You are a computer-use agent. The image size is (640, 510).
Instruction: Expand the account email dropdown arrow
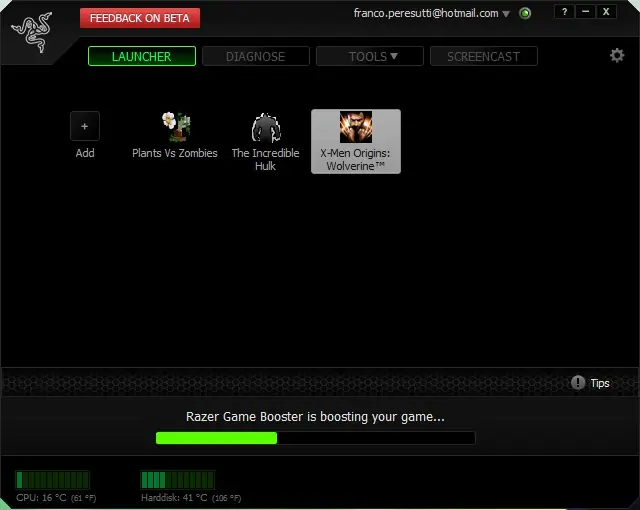506,14
